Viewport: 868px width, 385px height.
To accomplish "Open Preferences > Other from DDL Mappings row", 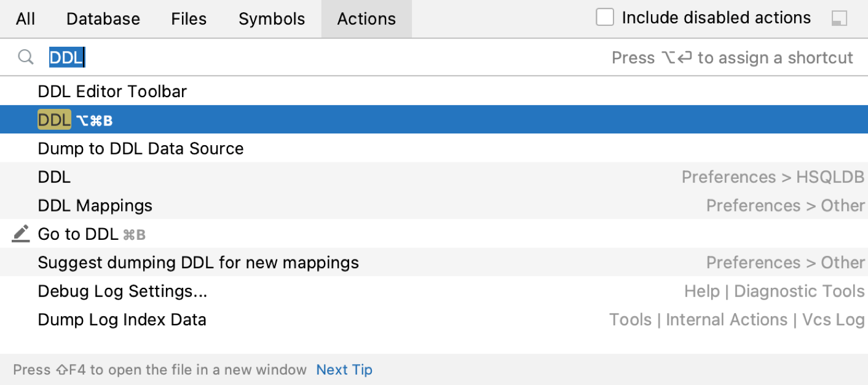I will (x=785, y=205).
